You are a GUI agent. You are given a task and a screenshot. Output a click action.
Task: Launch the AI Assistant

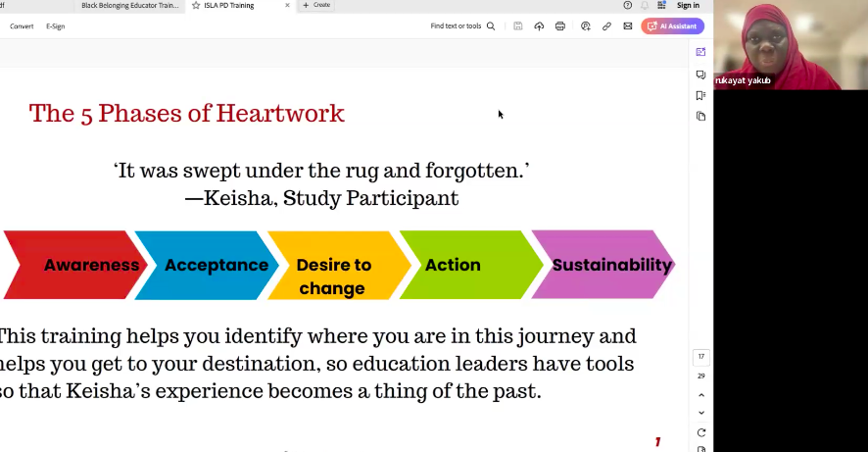point(673,26)
